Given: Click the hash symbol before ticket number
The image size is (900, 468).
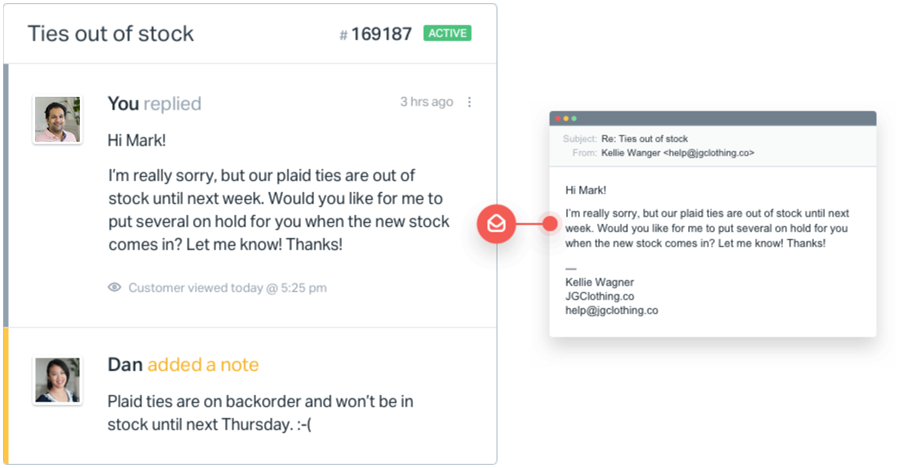Looking at the screenshot, I should (x=343, y=35).
